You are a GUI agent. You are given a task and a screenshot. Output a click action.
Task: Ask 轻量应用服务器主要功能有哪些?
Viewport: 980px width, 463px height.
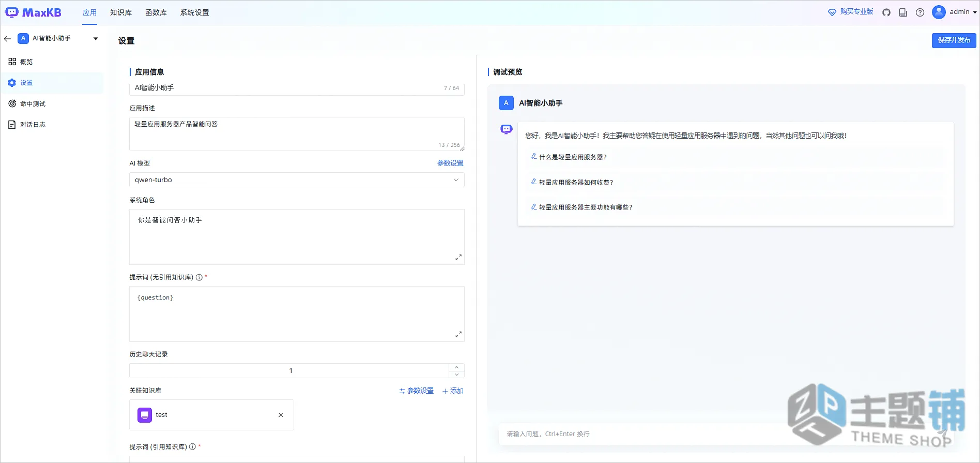586,207
